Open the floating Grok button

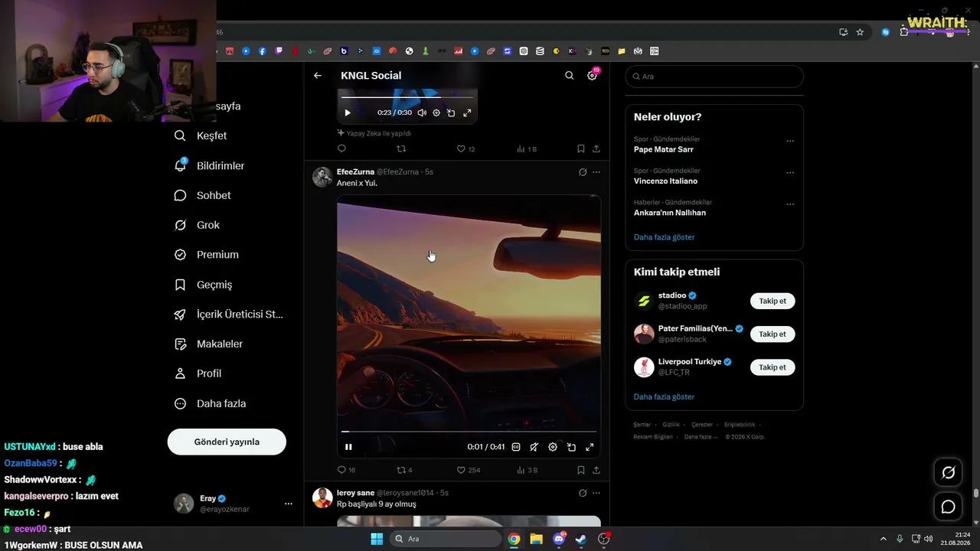click(948, 472)
